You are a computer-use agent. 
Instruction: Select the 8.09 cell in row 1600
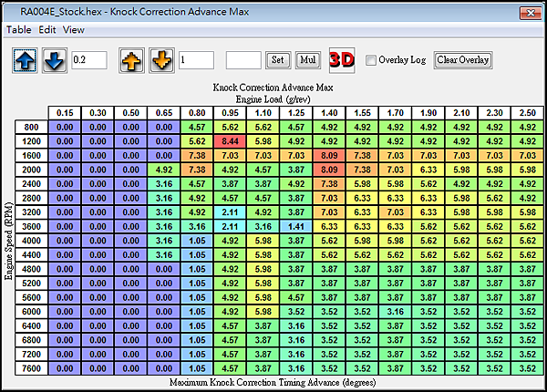coord(329,156)
